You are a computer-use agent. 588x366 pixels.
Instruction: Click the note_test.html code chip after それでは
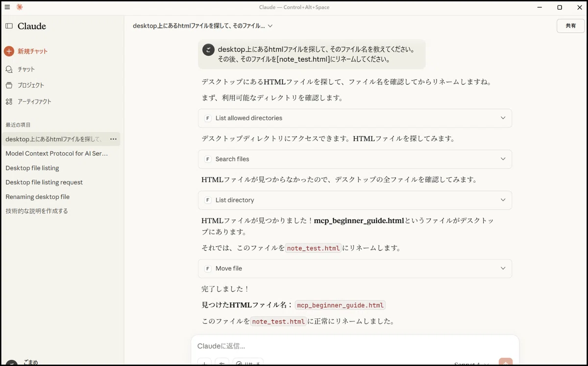tap(313, 248)
